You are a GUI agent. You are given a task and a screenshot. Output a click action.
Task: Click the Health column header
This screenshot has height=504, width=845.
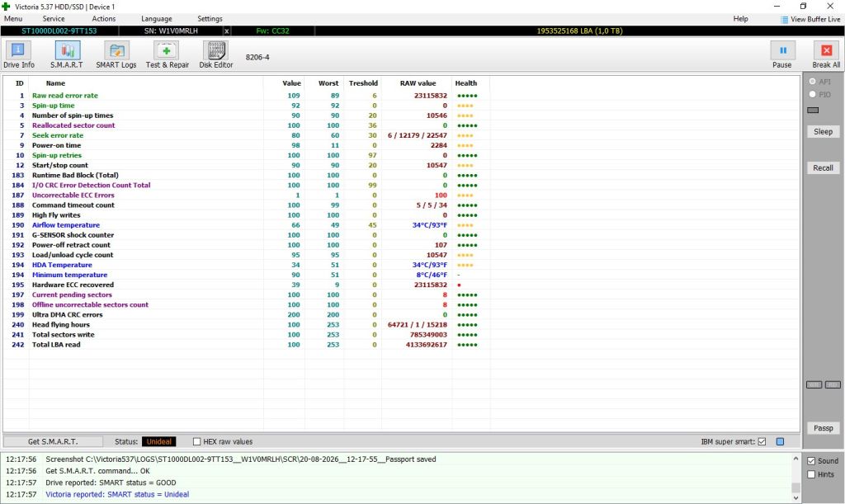[465, 83]
